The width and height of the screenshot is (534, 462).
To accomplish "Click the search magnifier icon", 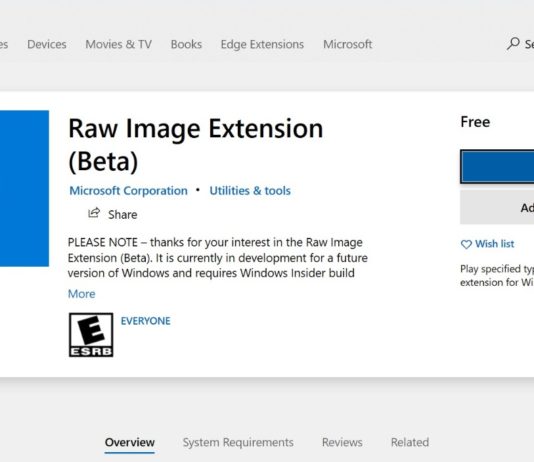I will pyautogui.click(x=513, y=44).
